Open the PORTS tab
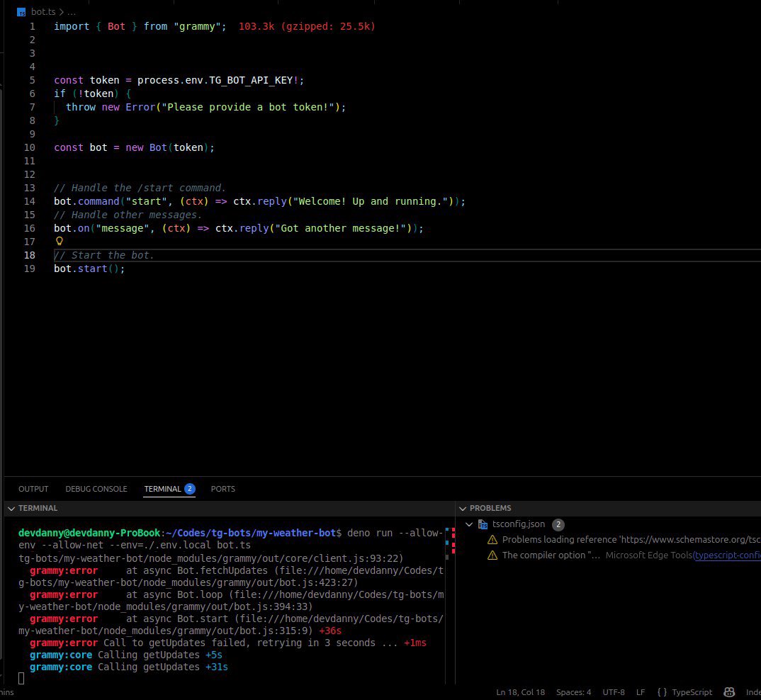761x700 pixels. [x=222, y=489]
